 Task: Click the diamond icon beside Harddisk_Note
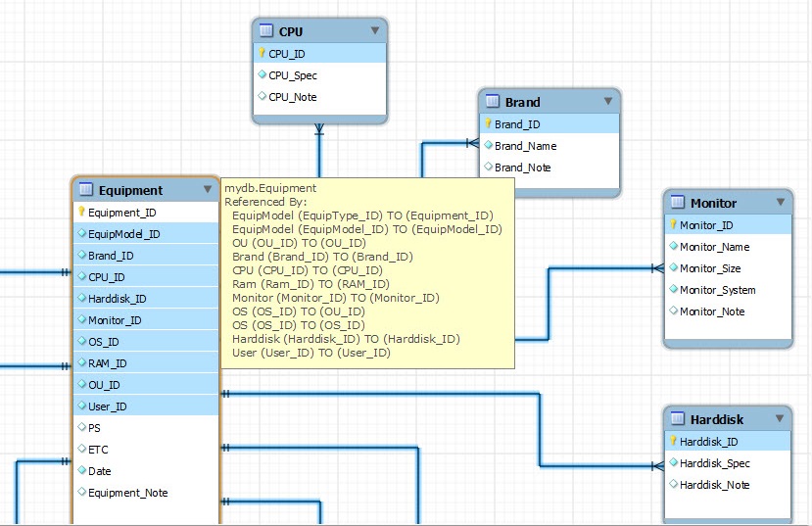click(x=673, y=484)
